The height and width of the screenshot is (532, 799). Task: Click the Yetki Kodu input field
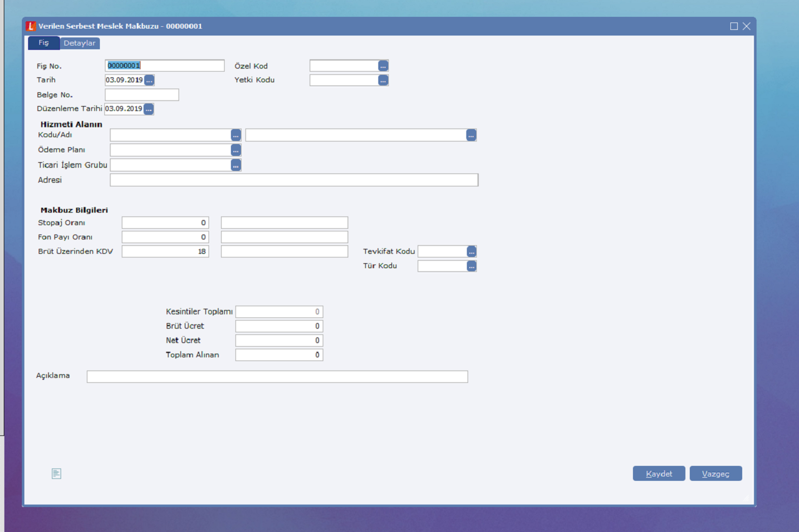344,80
